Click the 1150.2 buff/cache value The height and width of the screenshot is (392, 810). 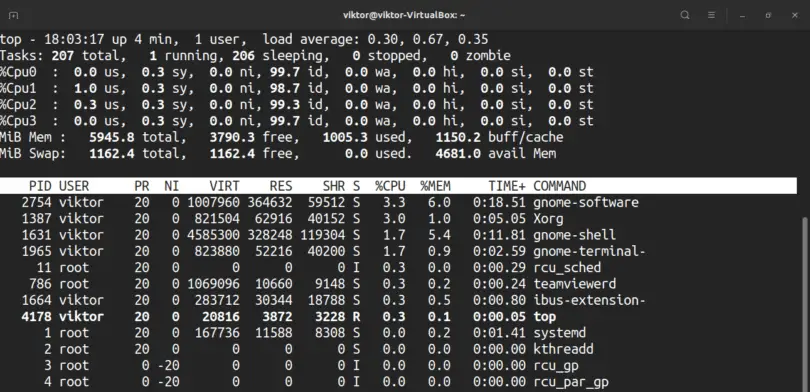click(458, 137)
